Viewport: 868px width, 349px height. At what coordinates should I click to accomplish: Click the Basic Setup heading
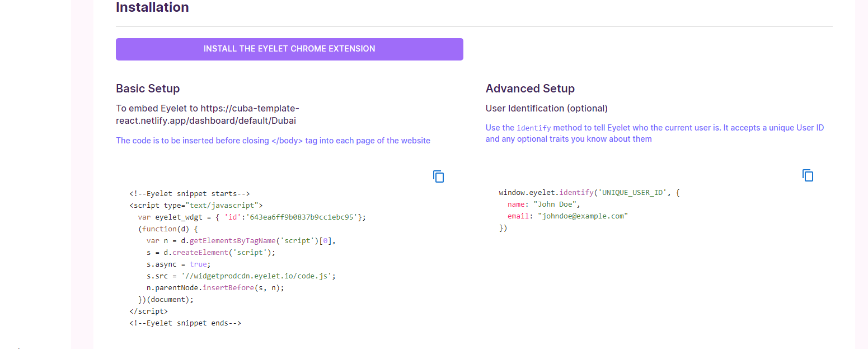point(148,89)
